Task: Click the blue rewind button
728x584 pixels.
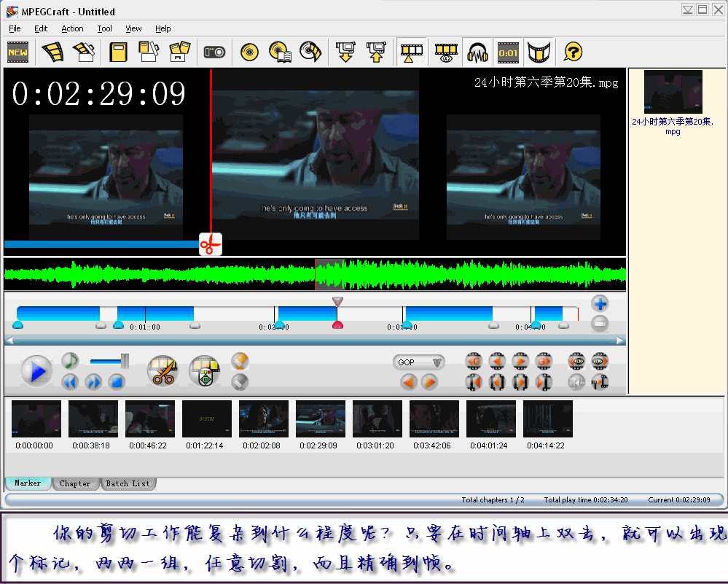Action: click(x=70, y=382)
